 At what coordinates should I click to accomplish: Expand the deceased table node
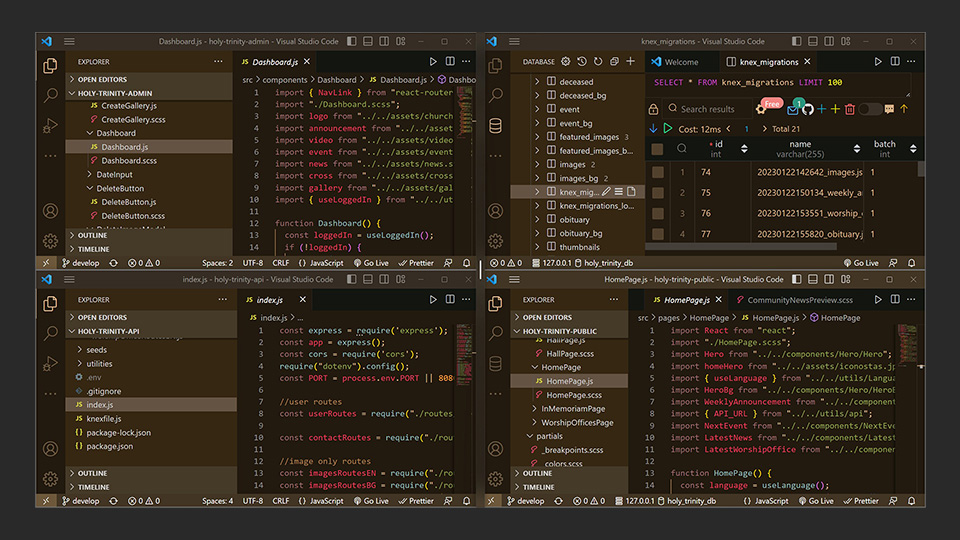(x=537, y=81)
